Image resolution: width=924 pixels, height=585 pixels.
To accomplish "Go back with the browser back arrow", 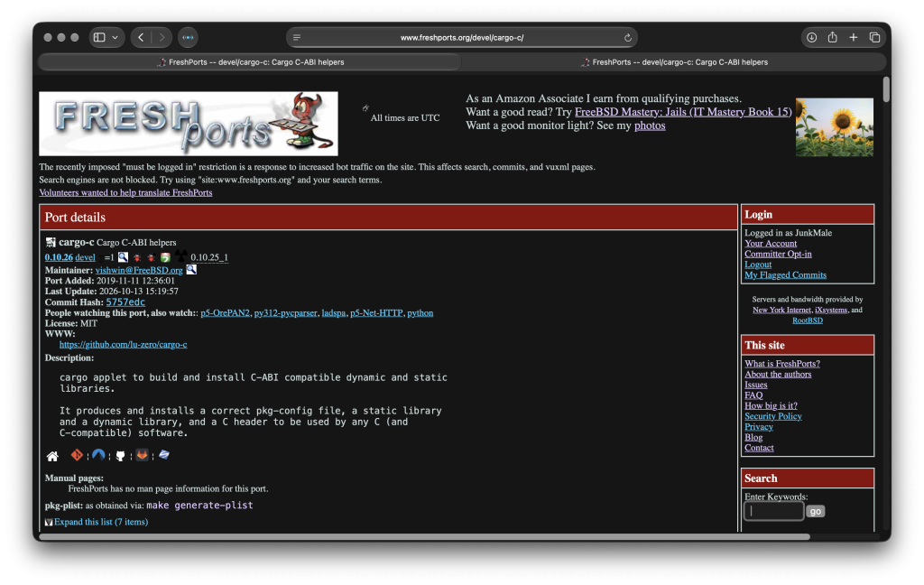I will (141, 37).
